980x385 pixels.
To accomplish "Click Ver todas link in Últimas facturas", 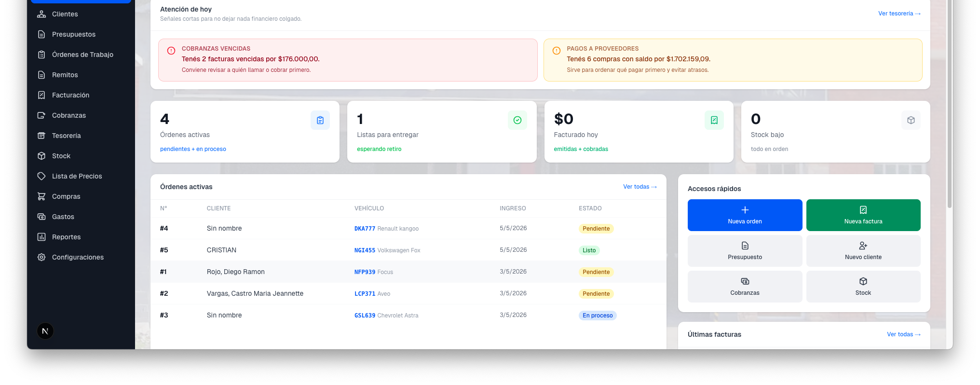I will pos(904,334).
